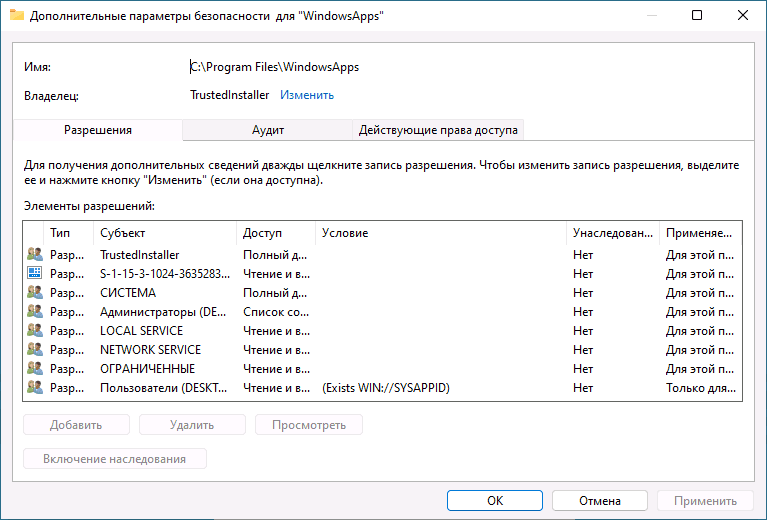Confirm with the OK button
Viewport: 767px width, 520px height.
point(495,500)
